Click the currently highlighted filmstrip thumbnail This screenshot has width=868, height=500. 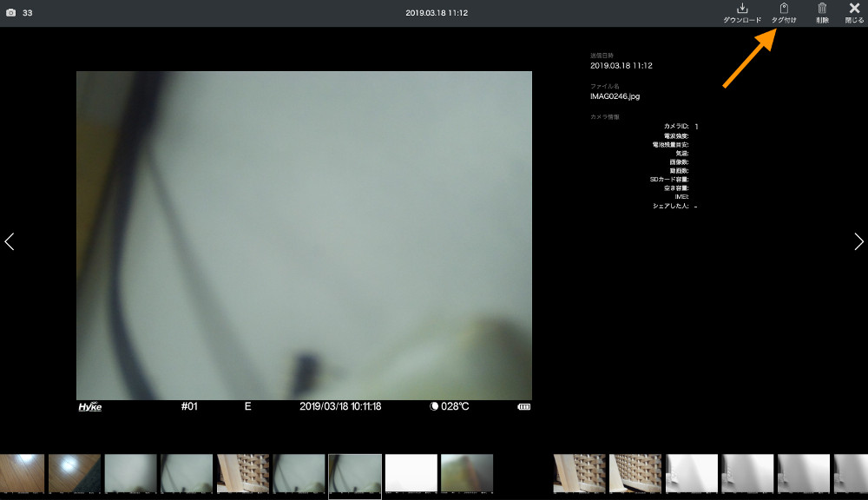tap(354, 475)
